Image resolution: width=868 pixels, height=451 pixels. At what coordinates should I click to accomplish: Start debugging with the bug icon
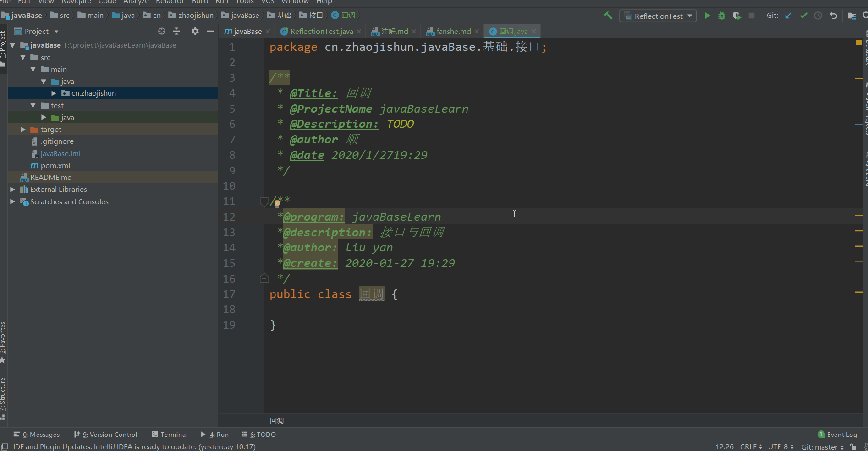pos(722,16)
